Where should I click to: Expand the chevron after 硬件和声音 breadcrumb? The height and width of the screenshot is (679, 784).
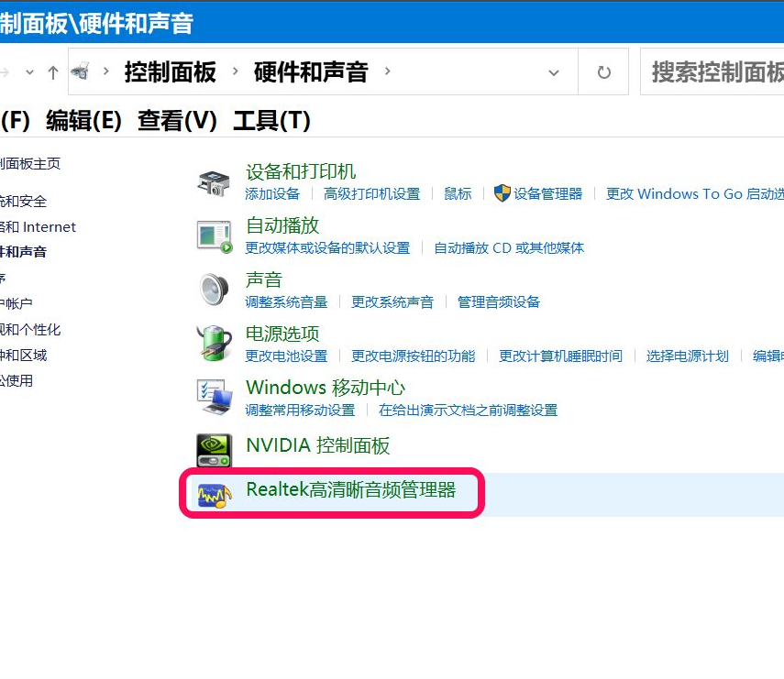[387, 71]
